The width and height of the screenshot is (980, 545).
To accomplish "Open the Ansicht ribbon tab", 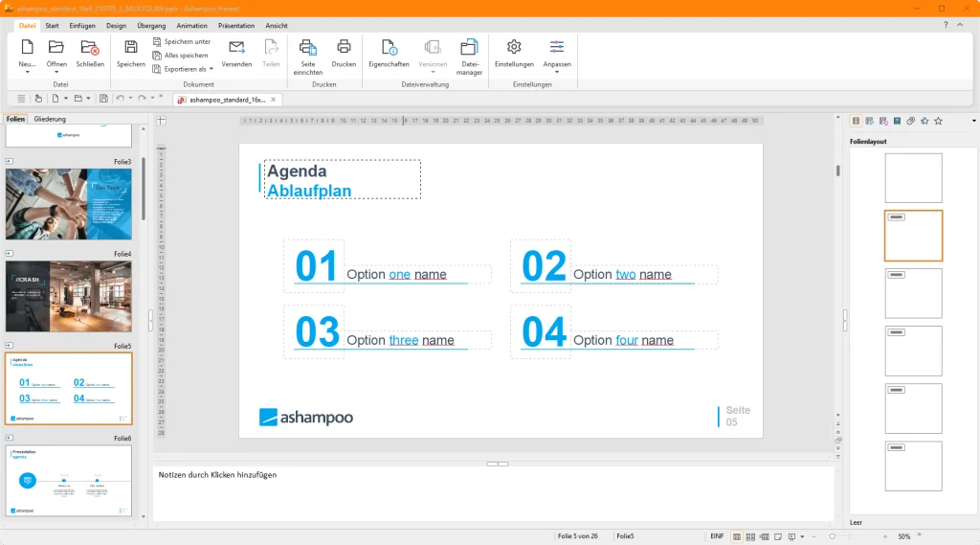I will point(277,26).
